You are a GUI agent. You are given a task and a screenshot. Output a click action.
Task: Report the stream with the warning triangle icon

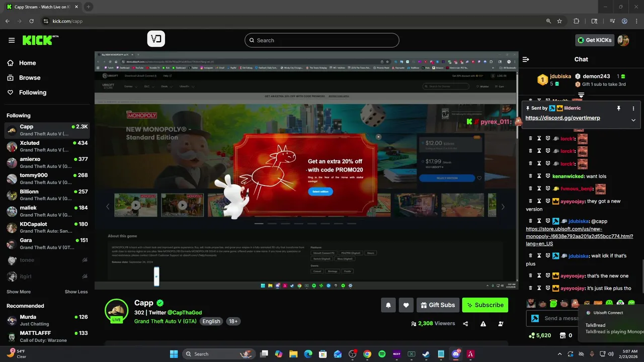(483, 324)
